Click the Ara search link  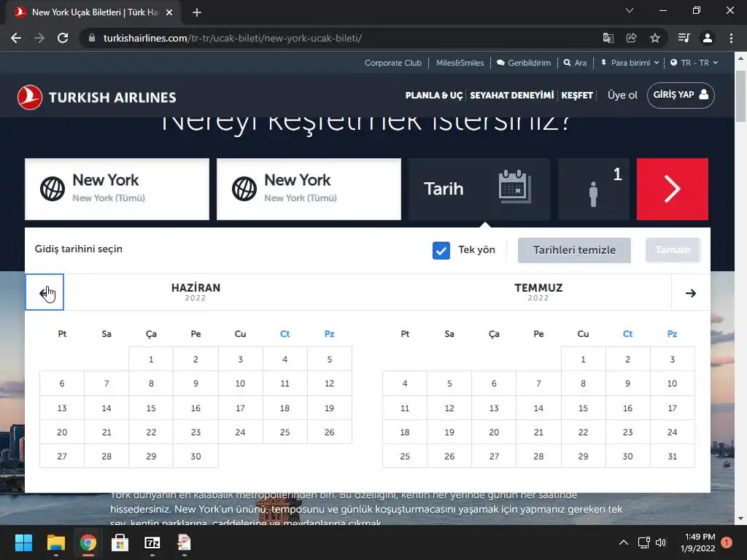575,63
